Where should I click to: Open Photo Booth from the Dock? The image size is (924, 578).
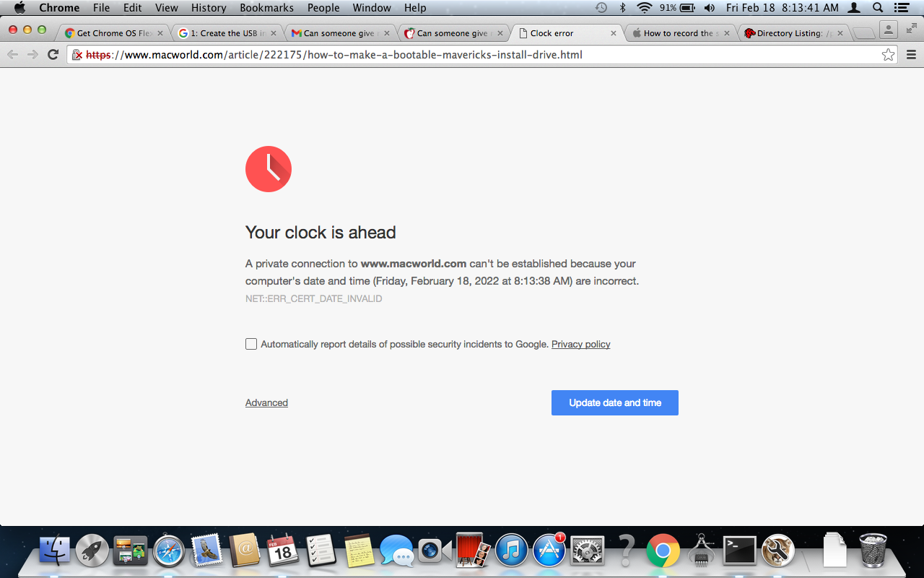click(474, 551)
